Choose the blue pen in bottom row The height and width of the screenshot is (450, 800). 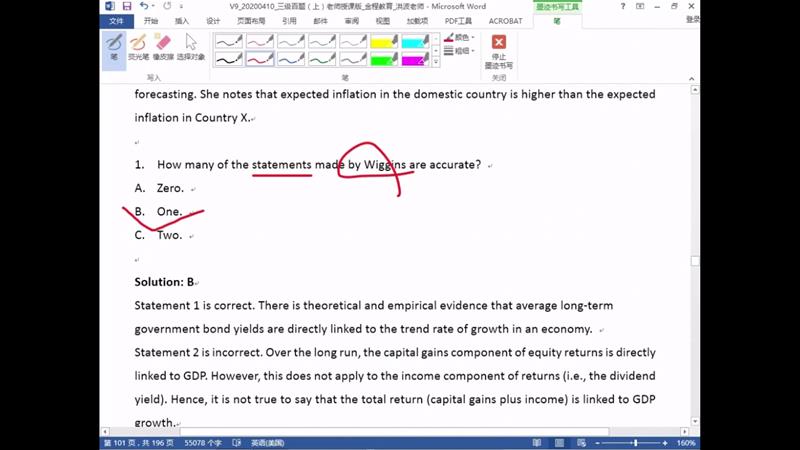(x=291, y=59)
